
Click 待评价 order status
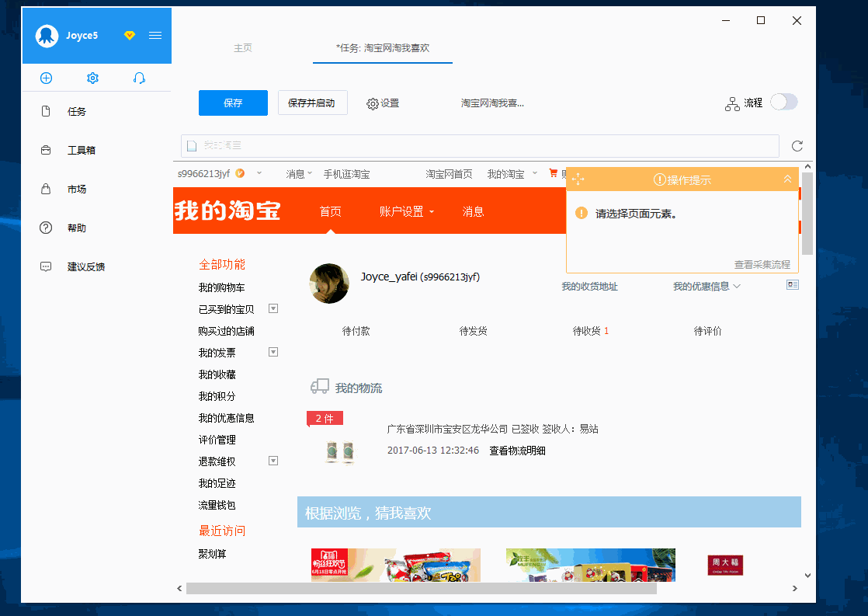point(707,331)
